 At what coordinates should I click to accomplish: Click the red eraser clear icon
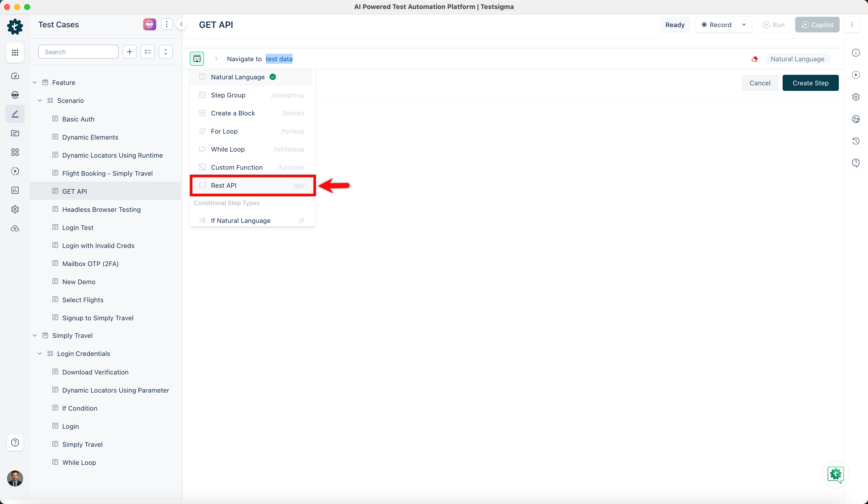754,59
